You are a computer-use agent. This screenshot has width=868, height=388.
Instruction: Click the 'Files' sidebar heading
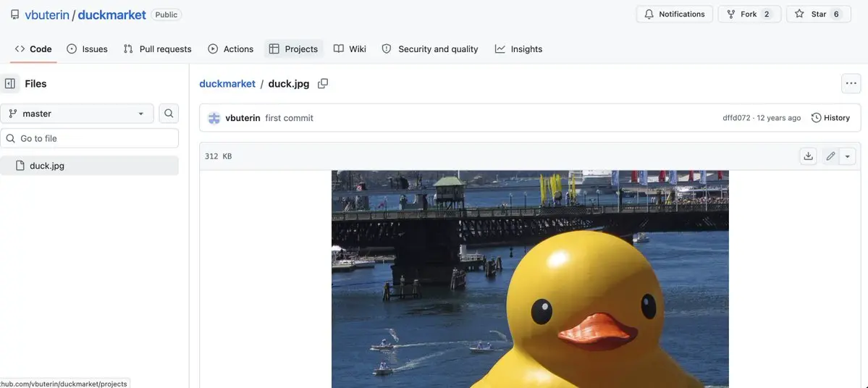(35, 83)
